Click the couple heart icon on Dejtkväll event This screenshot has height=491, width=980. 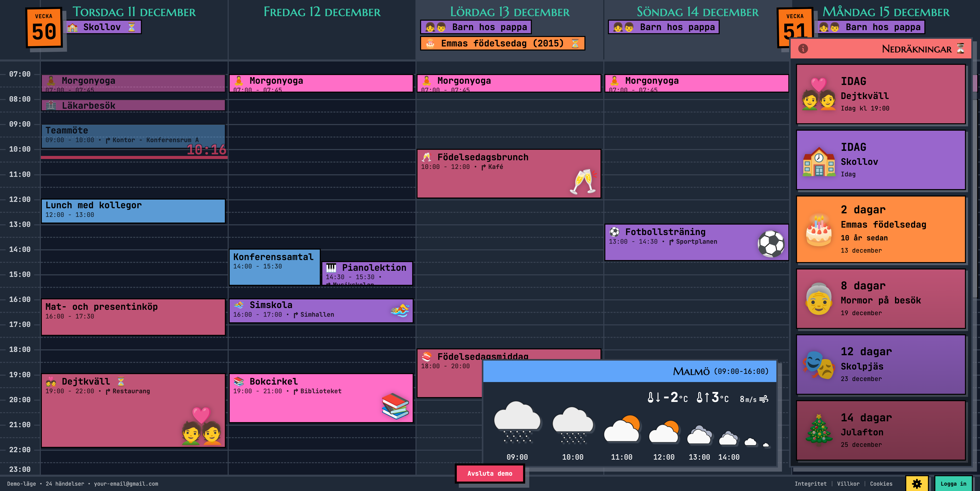[201, 426]
